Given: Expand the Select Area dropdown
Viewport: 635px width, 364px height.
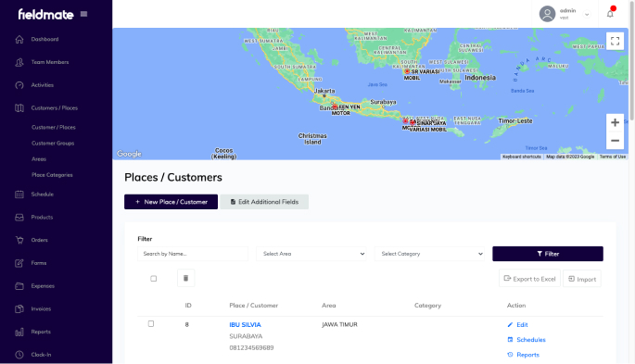Looking at the screenshot, I should (x=311, y=254).
